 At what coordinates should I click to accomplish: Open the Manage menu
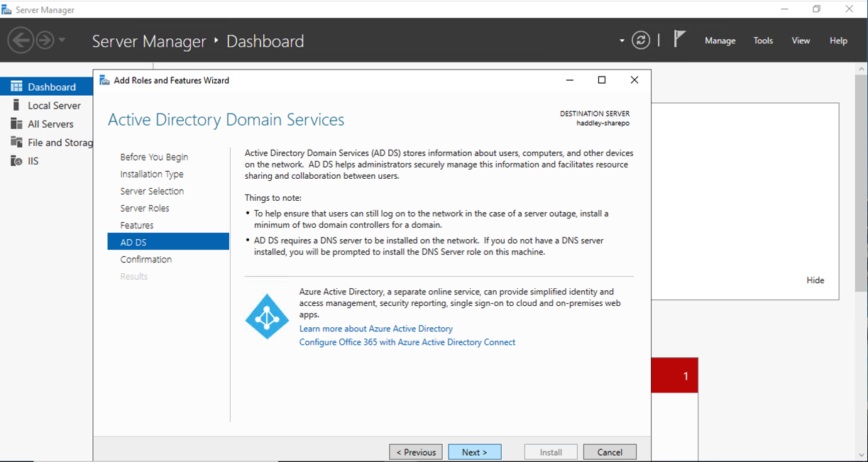pos(720,40)
